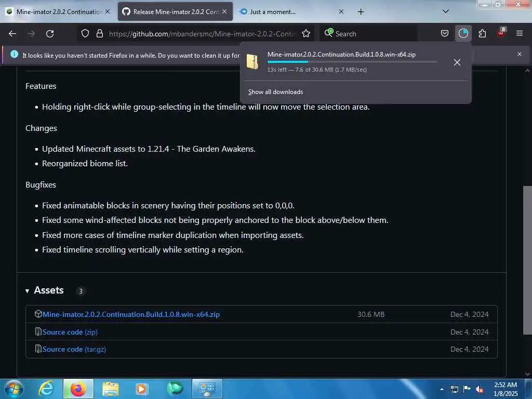Image resolution: width=532 pixels, height=399 pixels.
Task: Open the clock showing 2:52 AM
Action: 506,389
